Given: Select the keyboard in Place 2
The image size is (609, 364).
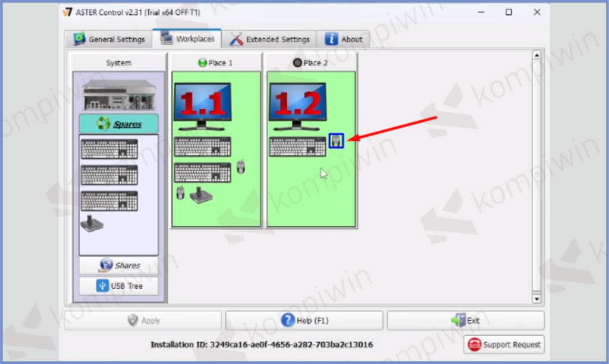Looking at the screenshot, I should 297,147.
